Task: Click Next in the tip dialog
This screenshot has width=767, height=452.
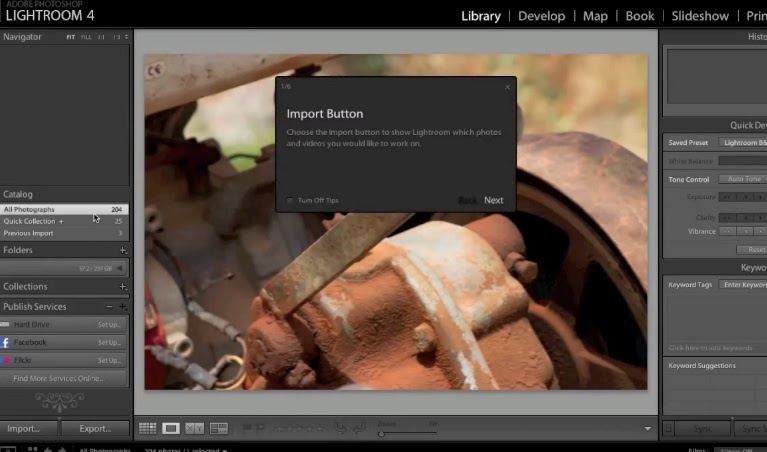Action: click(494, 200)
